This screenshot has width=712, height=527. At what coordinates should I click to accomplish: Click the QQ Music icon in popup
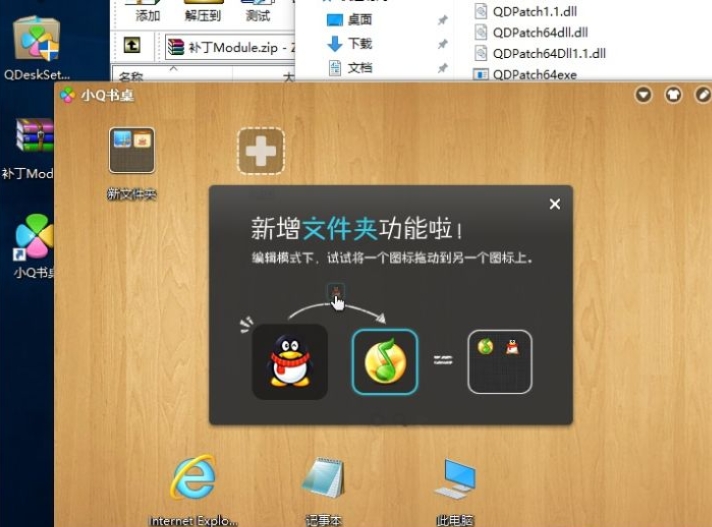[385, 362]
